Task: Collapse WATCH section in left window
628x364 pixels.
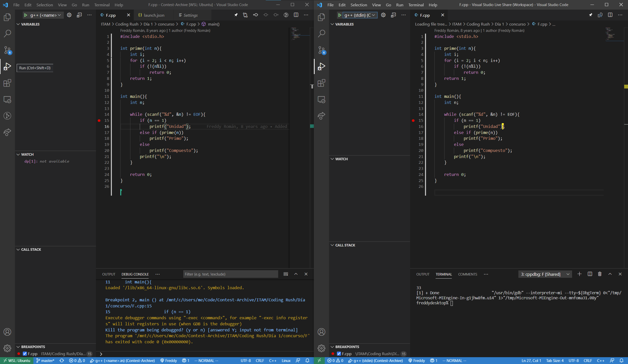Action: (27, 154)
